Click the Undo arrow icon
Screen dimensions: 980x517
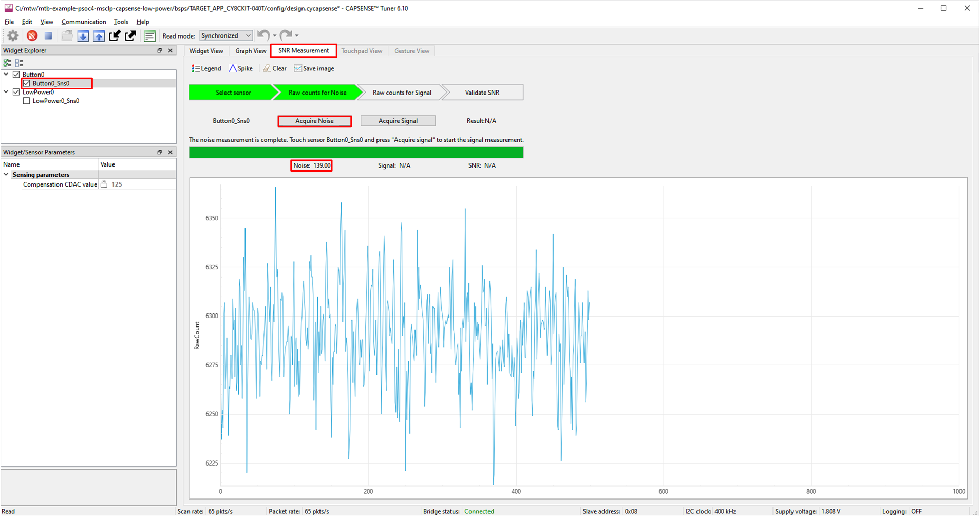click(263, 35)
